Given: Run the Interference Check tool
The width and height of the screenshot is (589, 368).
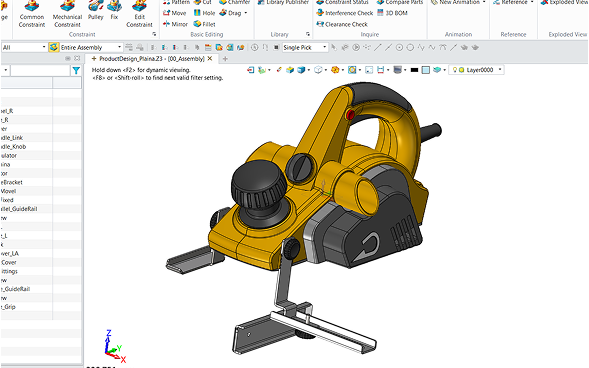Looking at the screenshot, I should click(345, 13).
